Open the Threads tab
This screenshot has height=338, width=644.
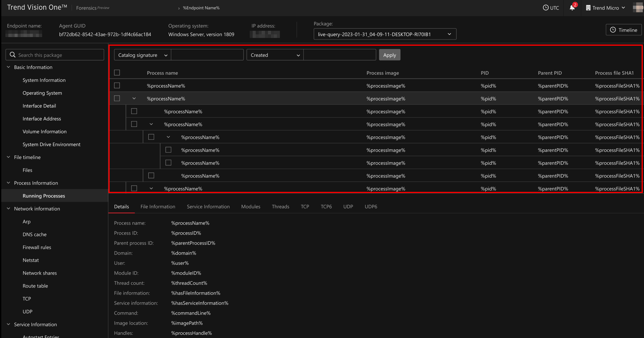[280, 207]
